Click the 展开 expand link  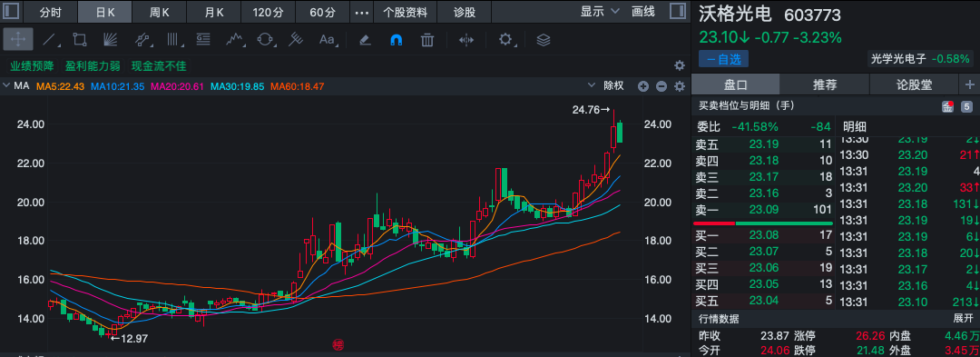[x=963, y=319]
